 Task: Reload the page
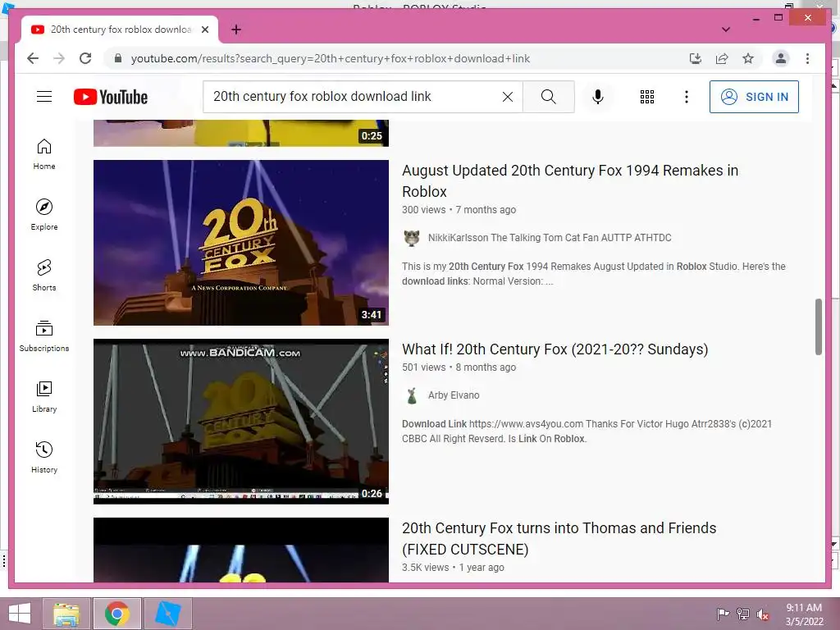coord(85,58)
